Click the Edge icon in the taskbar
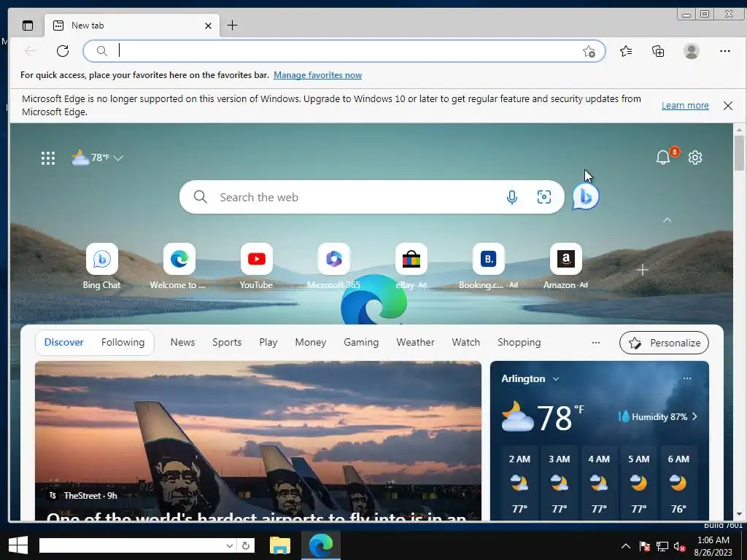The height and width of the screenshot is (560, 747). point(321,545)
